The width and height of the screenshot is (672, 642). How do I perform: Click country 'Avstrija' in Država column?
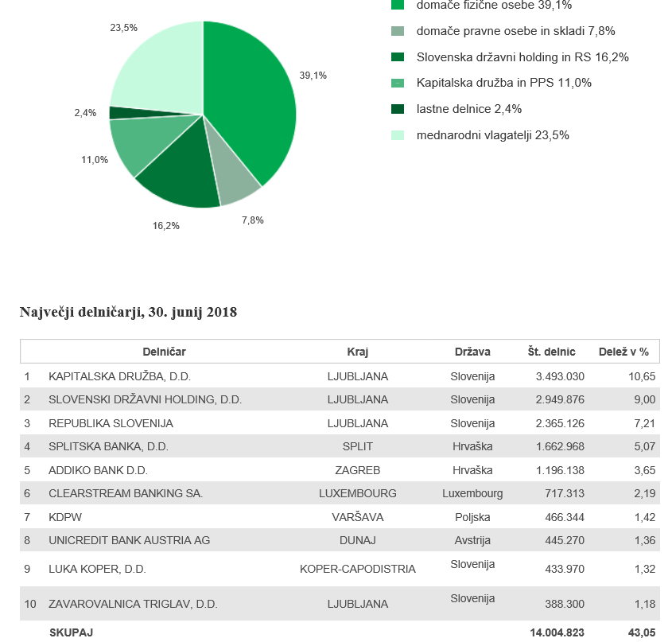tap(472, 540)
